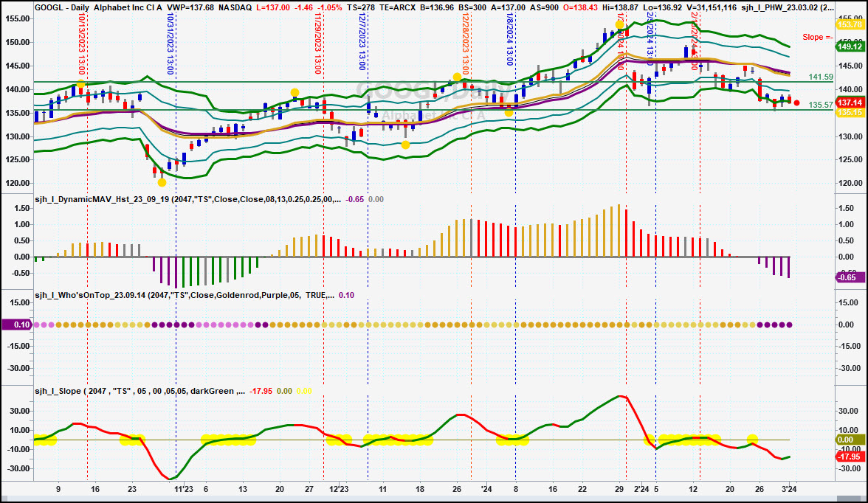Click the red dot beside the last candle
Image resolution: width=868 pixels, height=503 pixels.
[x=796, y=103]
